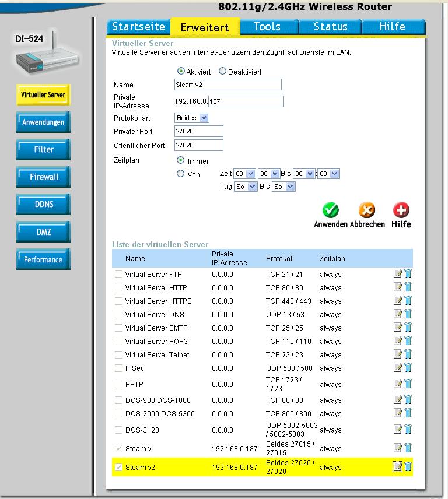Click the Virtueller Server sidebar button
The image size is (448, 499).
(x=43, y=94)
